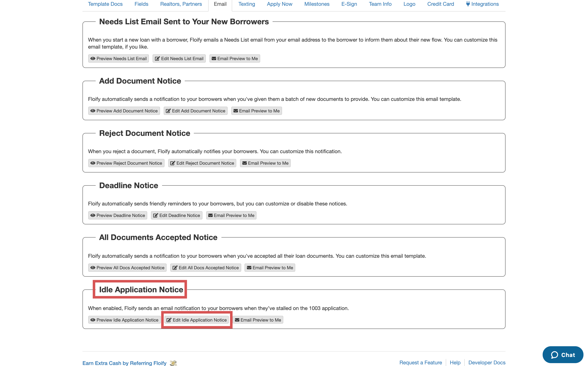588x366 pixels.
Task: Click the eye icon on Preview Deadline Notice
Action: pos(93,216)
